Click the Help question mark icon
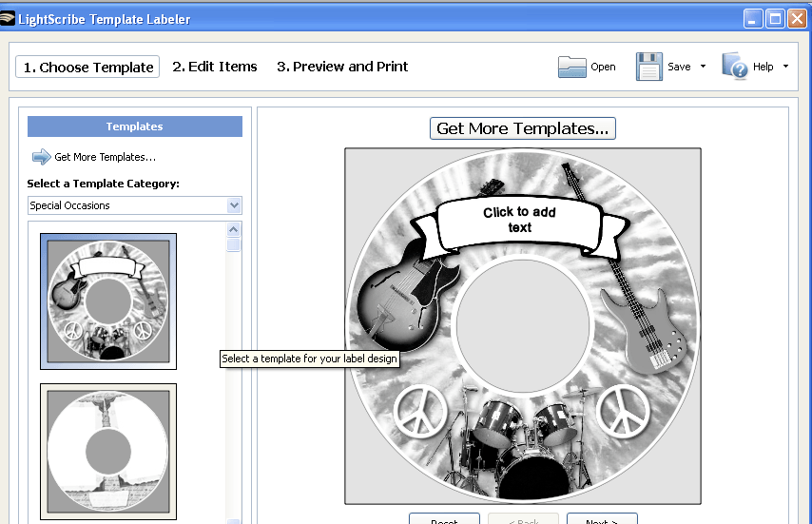 pos(735,66)
